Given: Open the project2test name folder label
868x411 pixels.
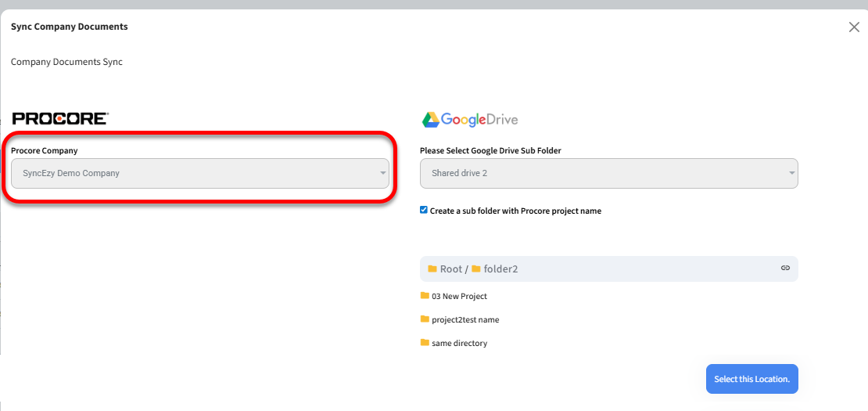Looking at the screenshot, I should pos(465,319).
